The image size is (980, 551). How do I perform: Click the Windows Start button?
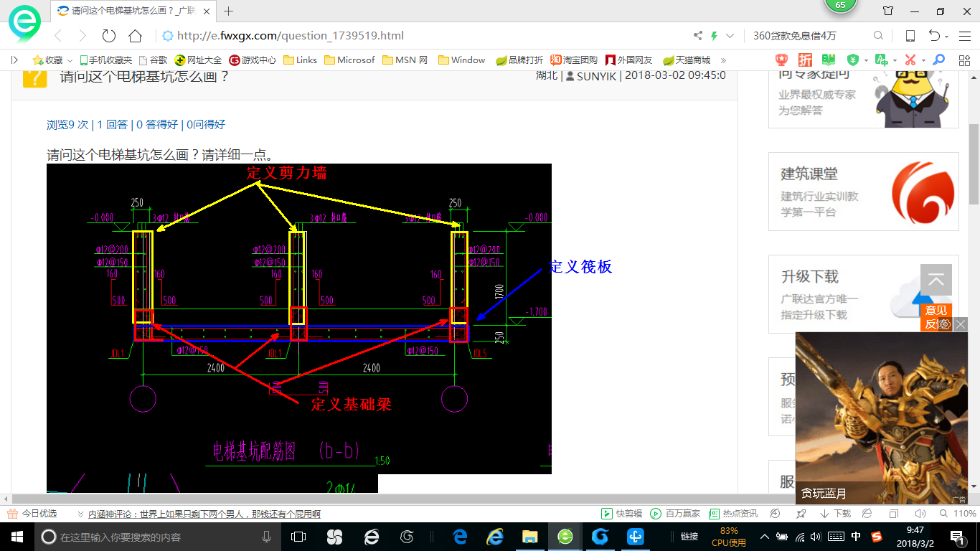(17, 537)
